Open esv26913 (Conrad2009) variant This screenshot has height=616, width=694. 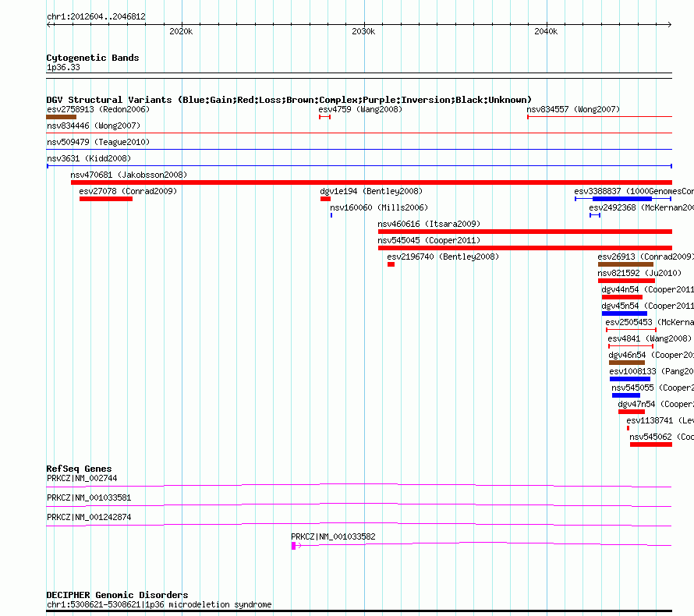click(646, 257)
